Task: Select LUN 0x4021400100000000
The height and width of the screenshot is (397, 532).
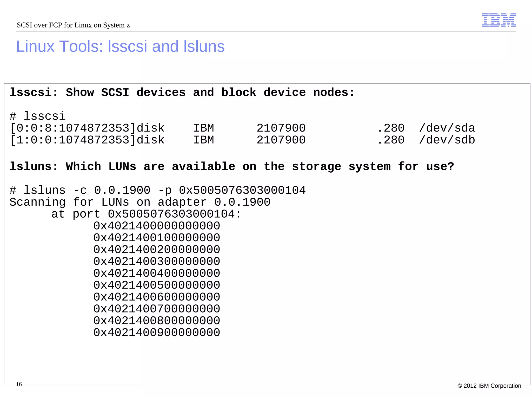Action: (x=157, y=238)
